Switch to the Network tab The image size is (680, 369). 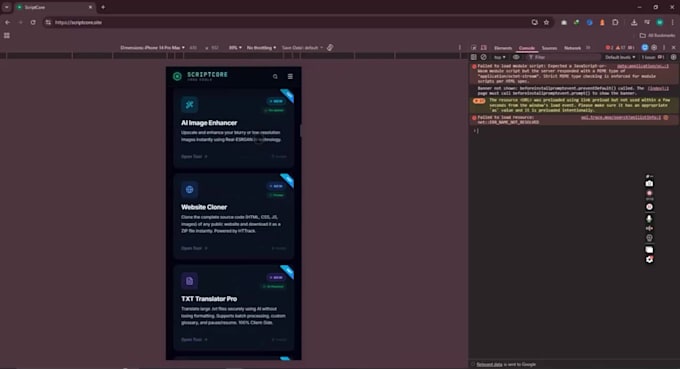point(572,48)
